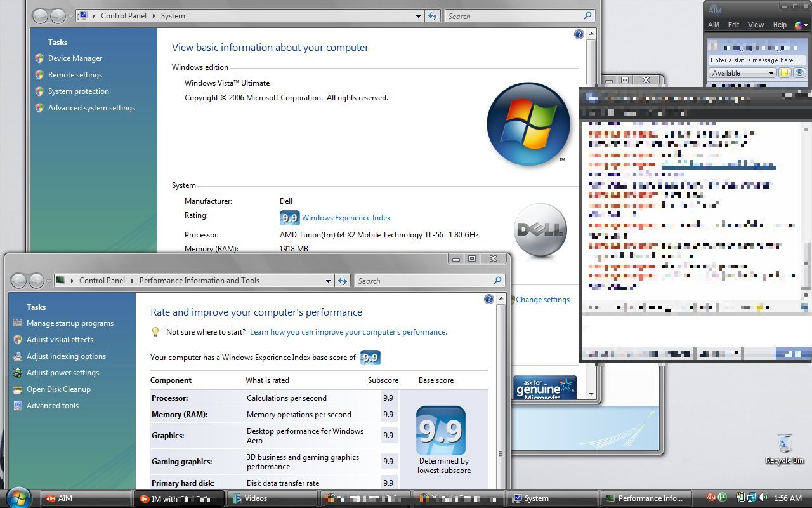
Task: Refresh the Performance Information address bar
Action: [343, 281]
